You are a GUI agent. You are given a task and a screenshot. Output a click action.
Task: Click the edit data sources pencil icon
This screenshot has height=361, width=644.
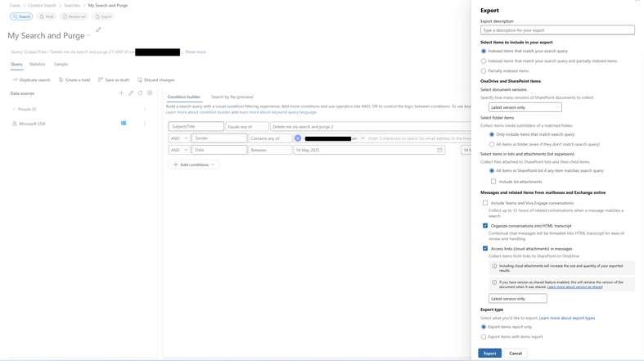[x=131, y=93]
